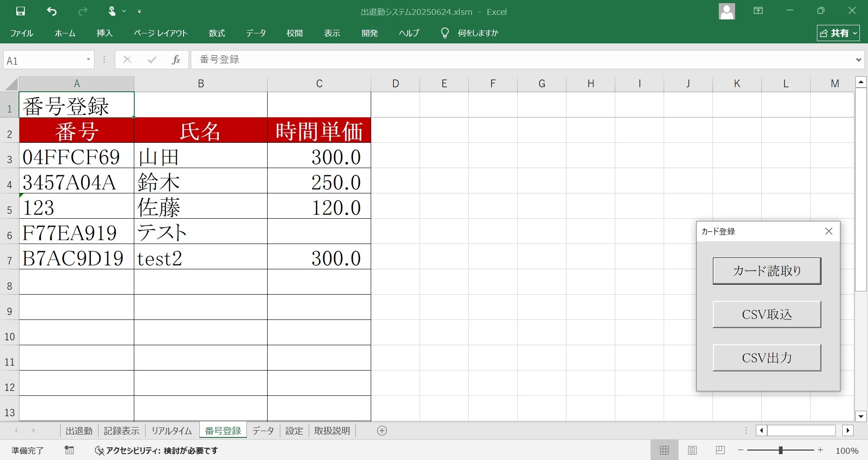Open the ファイル menu
Screen dimensions: 868x460
[x=22, y=33]
